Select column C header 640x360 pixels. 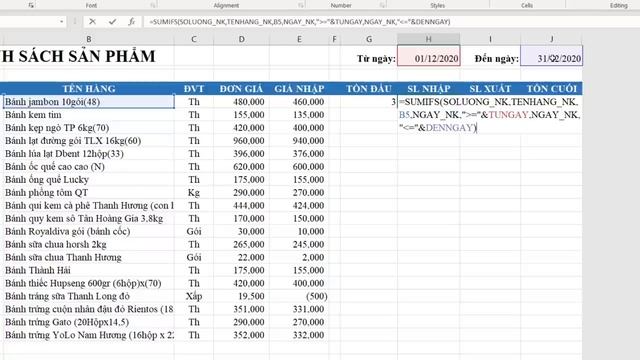point(194,39)
